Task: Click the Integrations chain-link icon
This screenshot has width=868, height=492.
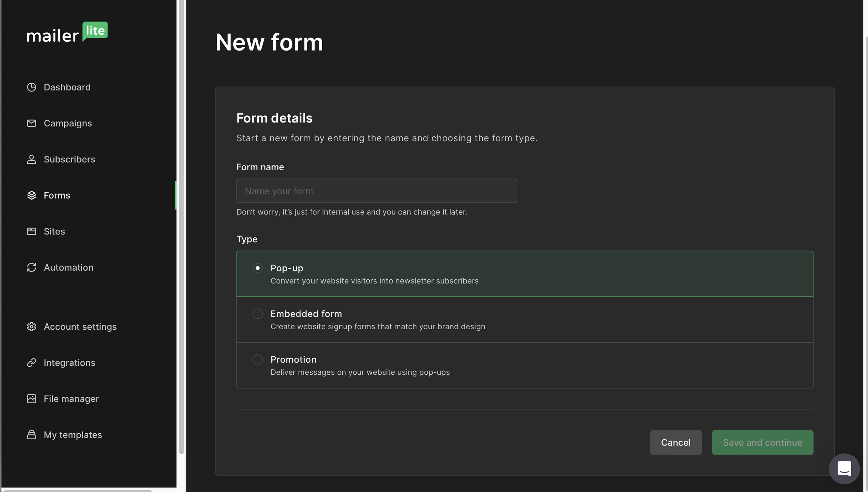Action: (32, 363)
